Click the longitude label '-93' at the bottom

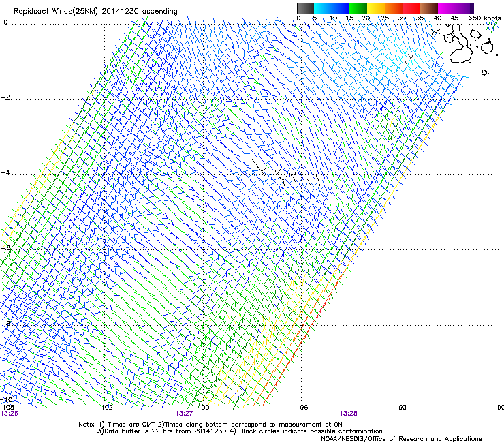coord(400,408)
